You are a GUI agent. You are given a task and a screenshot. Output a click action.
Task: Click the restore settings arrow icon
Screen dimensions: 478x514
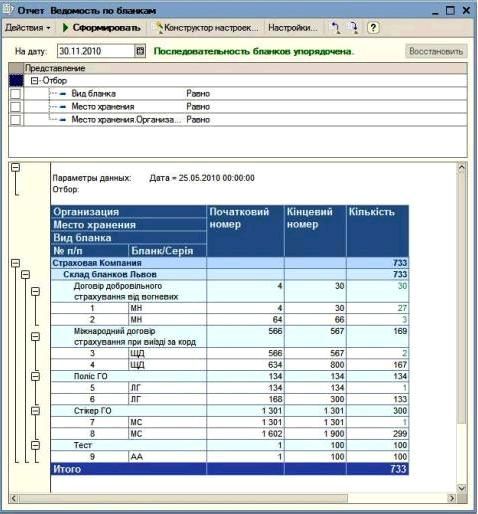(x=336, y=28)
